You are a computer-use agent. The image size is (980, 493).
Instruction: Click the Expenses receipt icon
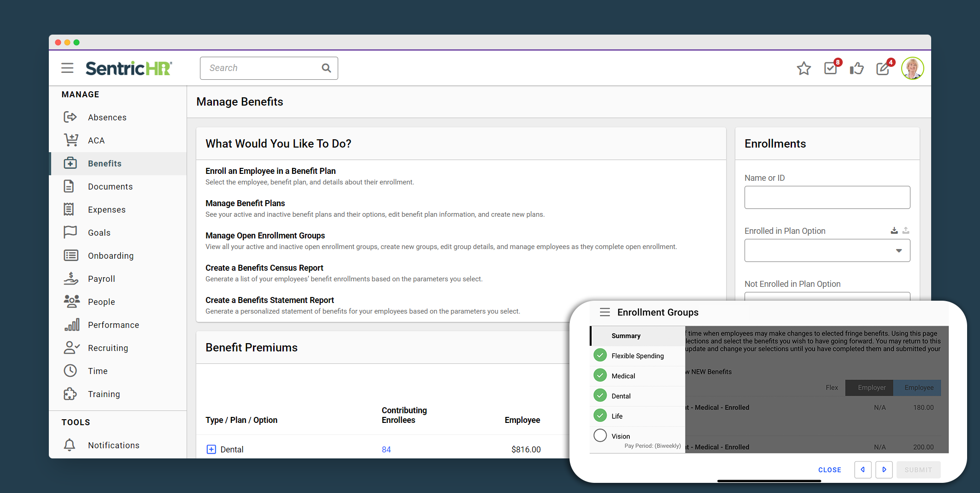point(69,209)
